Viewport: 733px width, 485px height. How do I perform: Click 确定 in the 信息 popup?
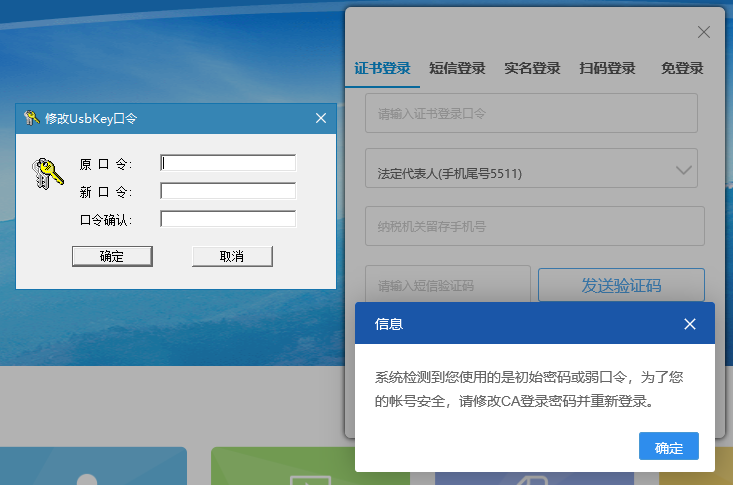(668, 446)
